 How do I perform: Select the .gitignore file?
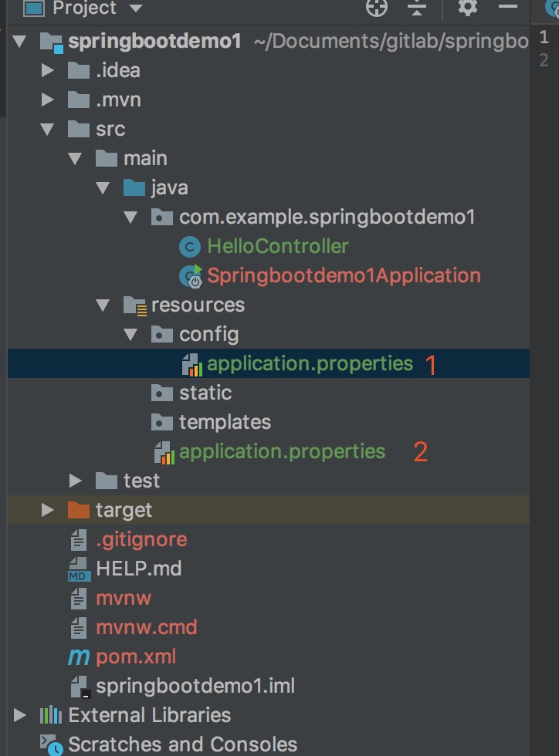pos(141,540)
